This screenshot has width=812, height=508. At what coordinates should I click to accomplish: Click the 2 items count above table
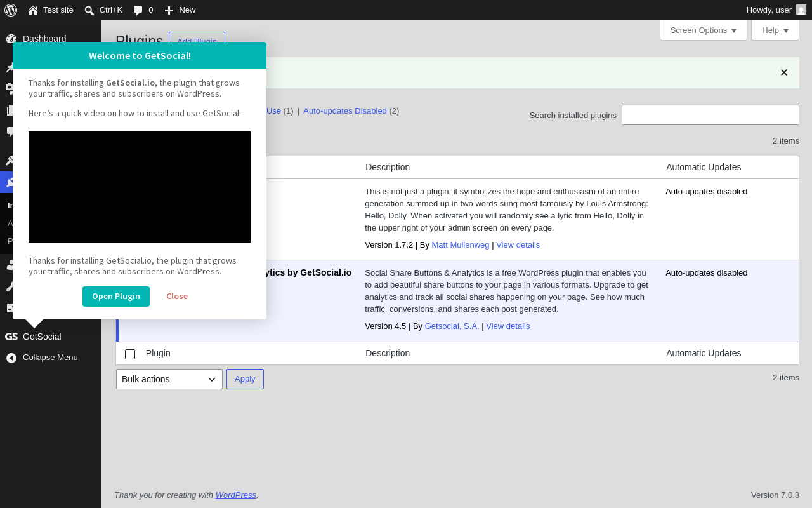click(786, 141)
